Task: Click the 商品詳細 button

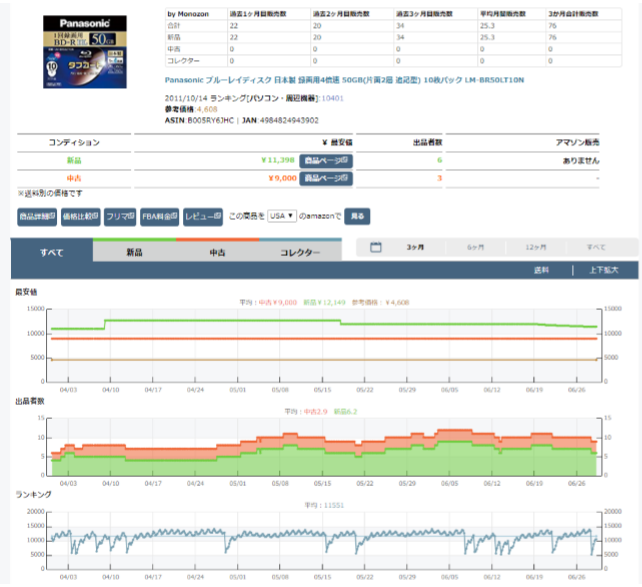Action: pyautogui.click(x=37, y=217)
